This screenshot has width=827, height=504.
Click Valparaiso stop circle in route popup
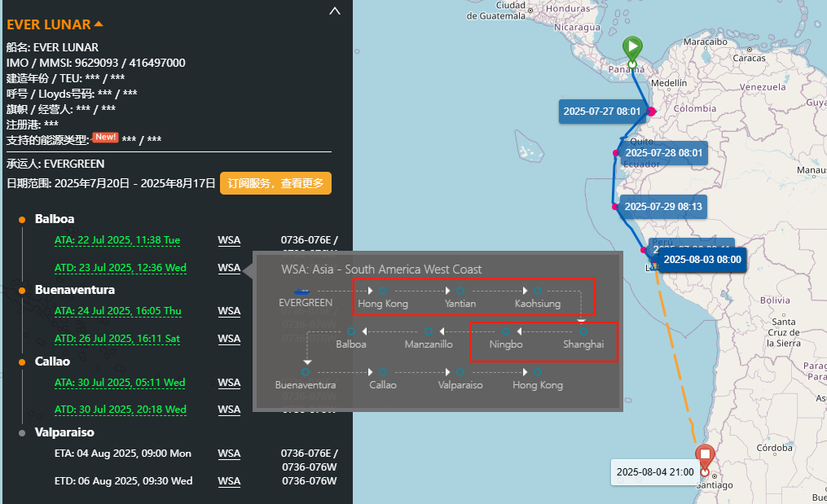pyautogui.click(x=460, y=372)
